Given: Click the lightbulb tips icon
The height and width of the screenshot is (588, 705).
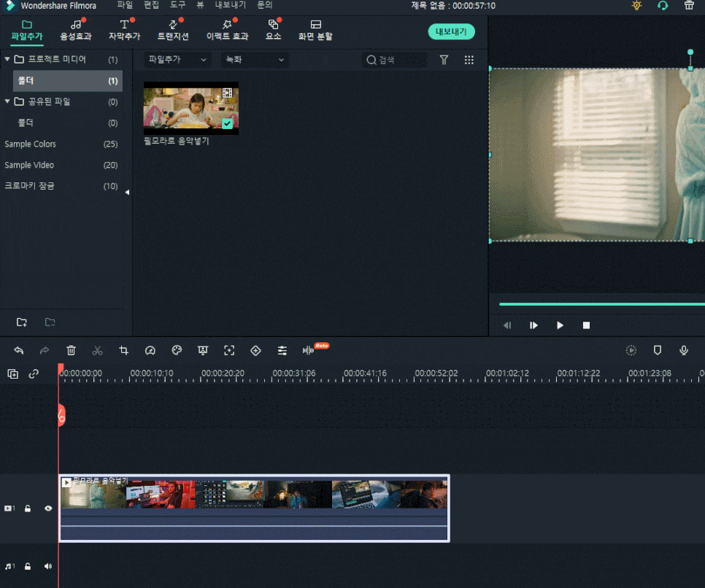Looking at the screenshot, I should pyautogui.click(x=636, y=5).
